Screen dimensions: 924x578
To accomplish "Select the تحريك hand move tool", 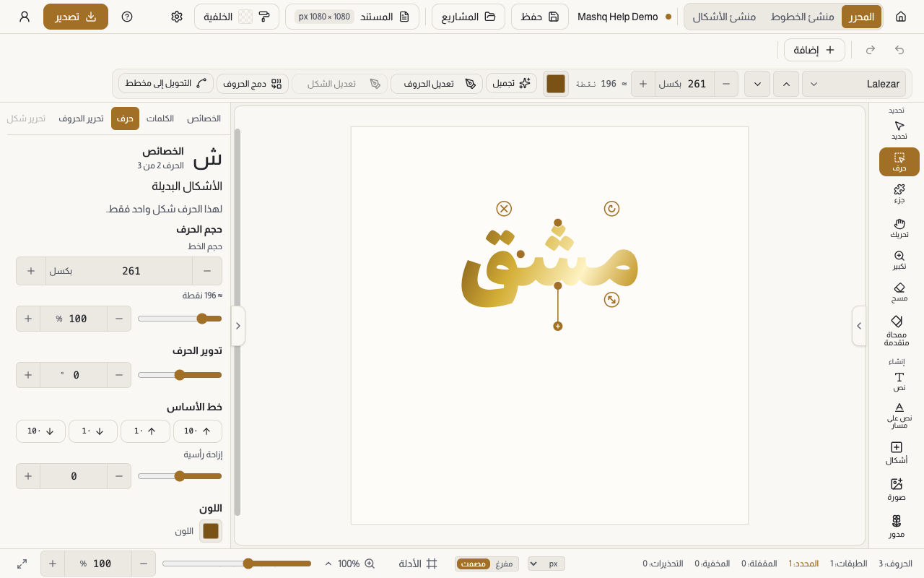I will (899, 228).
